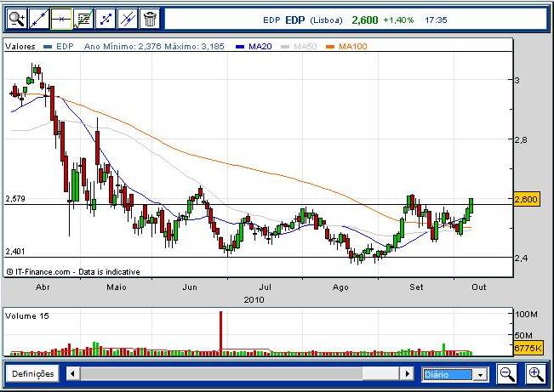Toggle the MA100 legend entry
Image resolution: width=554 pixels, height=392 pixels.
(346, 46)
